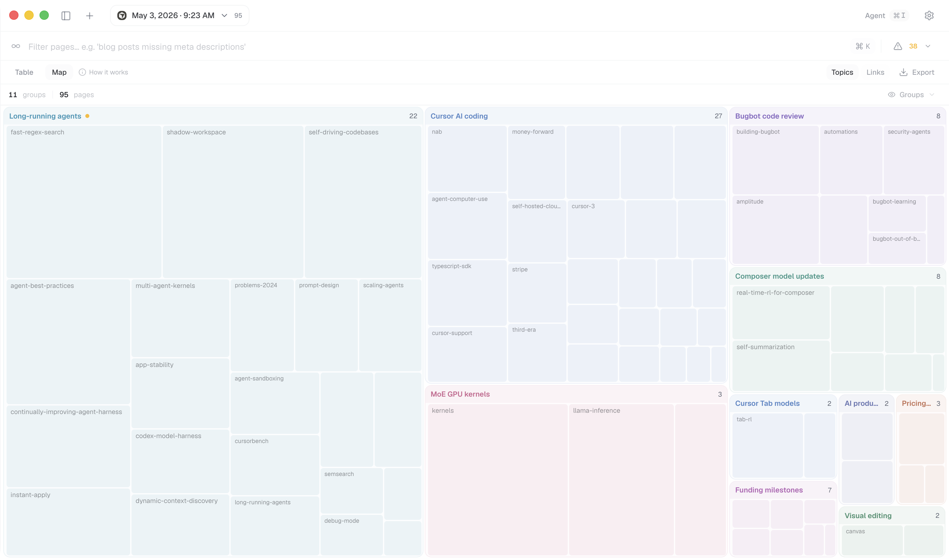
Task: Open the Funding milestones group header
Action: (783, 490)
